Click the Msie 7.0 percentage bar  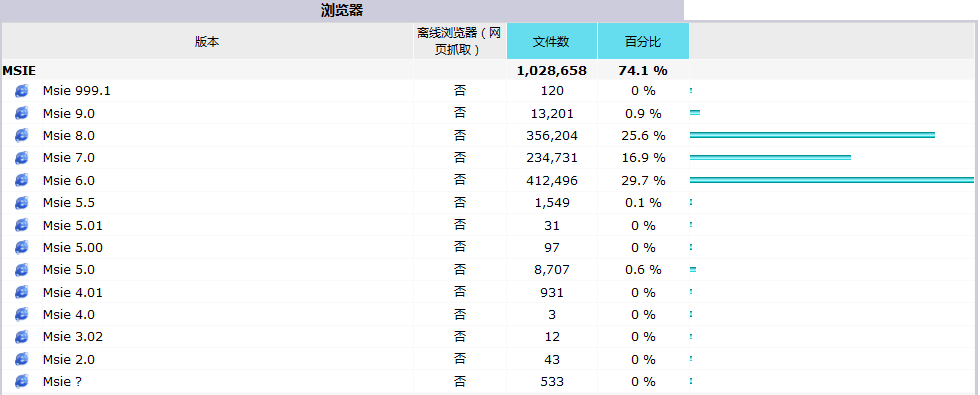771,158
